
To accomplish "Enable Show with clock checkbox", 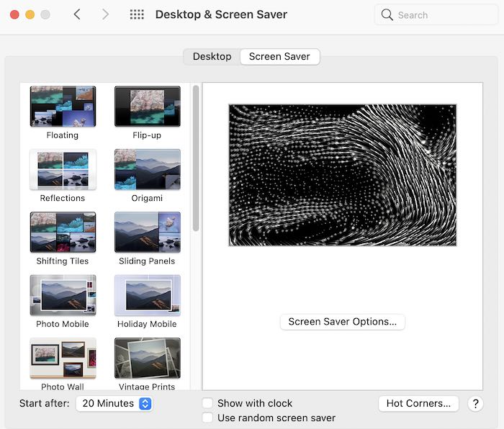I will pos(207,403).
